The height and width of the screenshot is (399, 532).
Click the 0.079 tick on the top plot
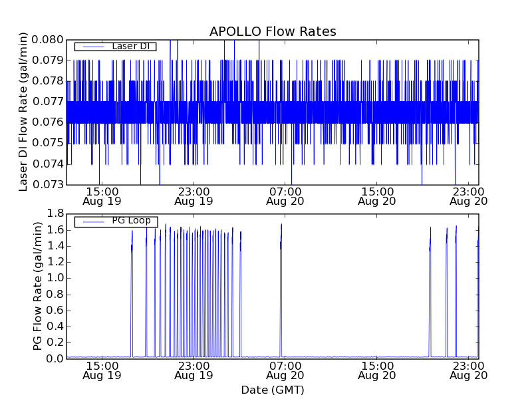pyautogui.click(x=47, y=61)
